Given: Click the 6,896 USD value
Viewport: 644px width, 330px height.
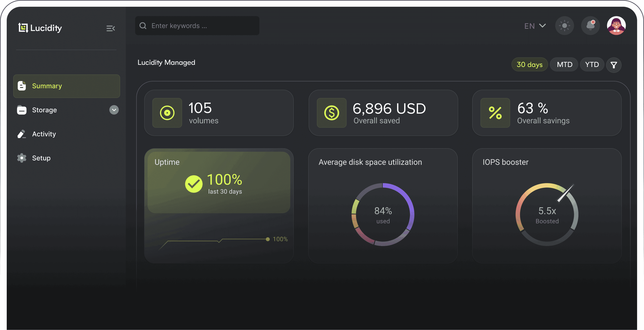Looking at the screenshot, I should tap(389, 109).
